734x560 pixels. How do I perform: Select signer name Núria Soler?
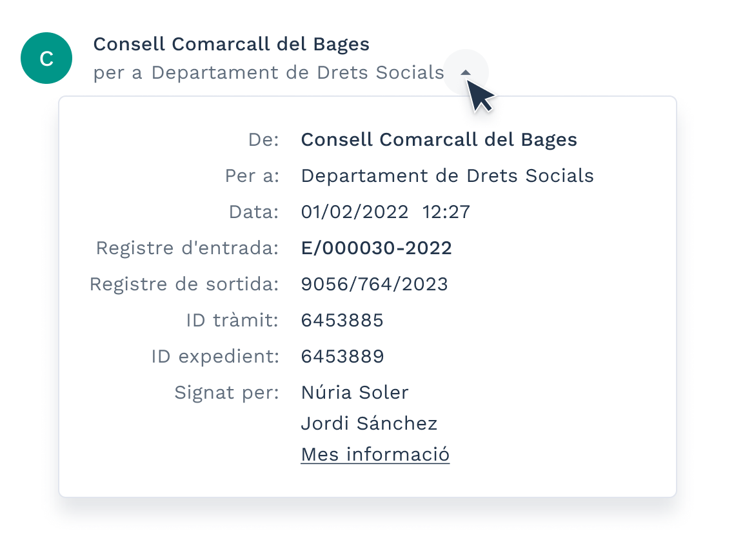(355, 392)
